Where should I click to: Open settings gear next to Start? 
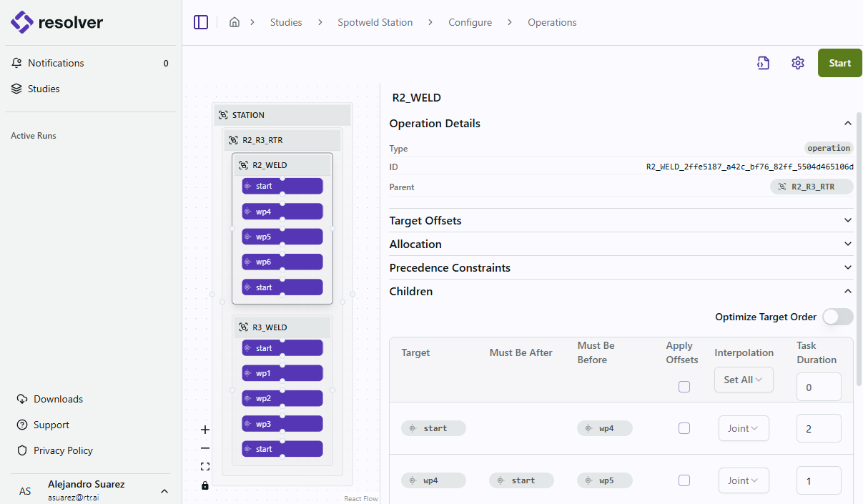tap(798, 63)
